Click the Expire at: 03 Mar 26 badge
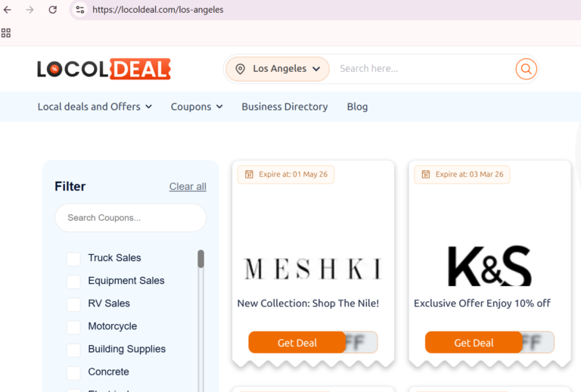This screenshot has height=392, width=581. coord(462,174)
